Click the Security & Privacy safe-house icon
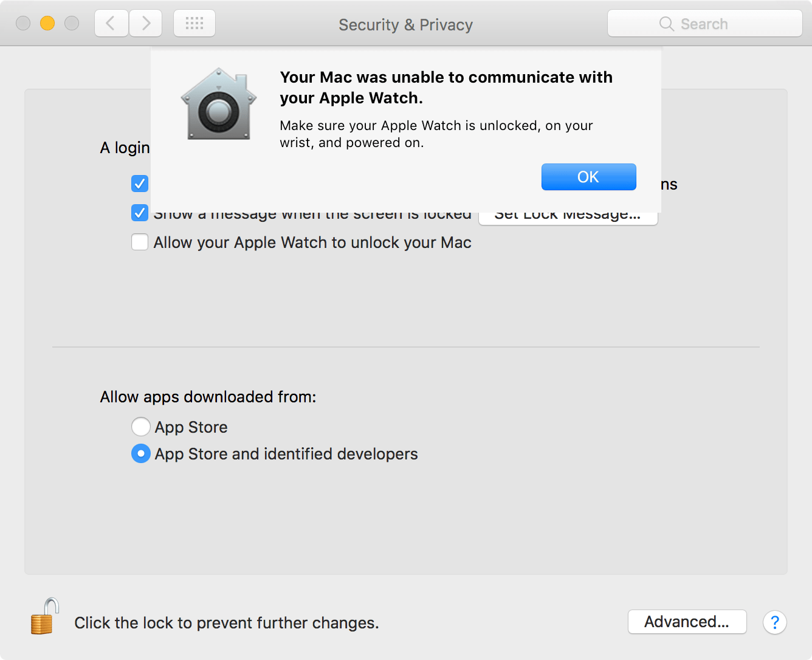 point(219,104)
